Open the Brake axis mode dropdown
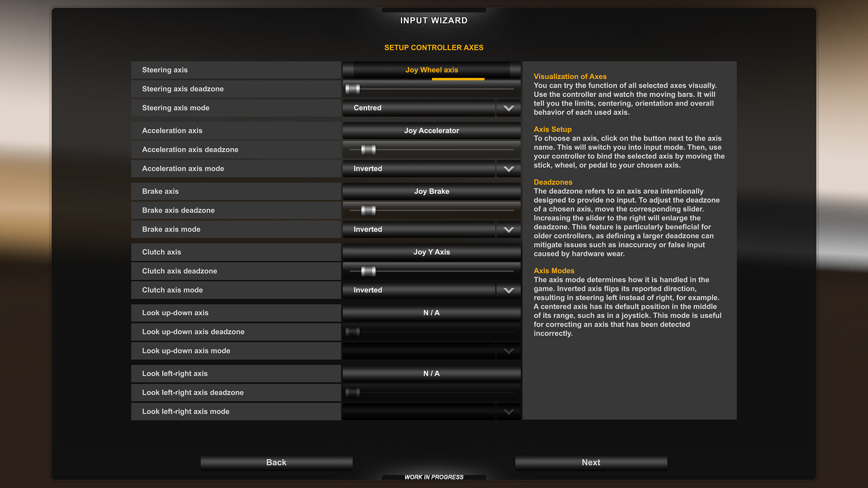The height and width of the screenshot is (488, 868). coord(508,229)
